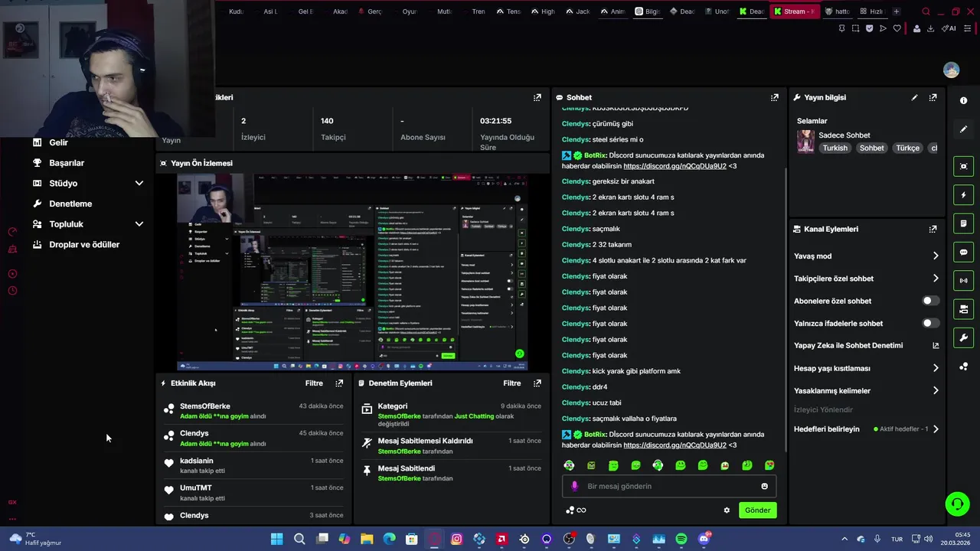The image size is (980, 551).
Task: Open chat settings gear icon
Action: point(727,510)
